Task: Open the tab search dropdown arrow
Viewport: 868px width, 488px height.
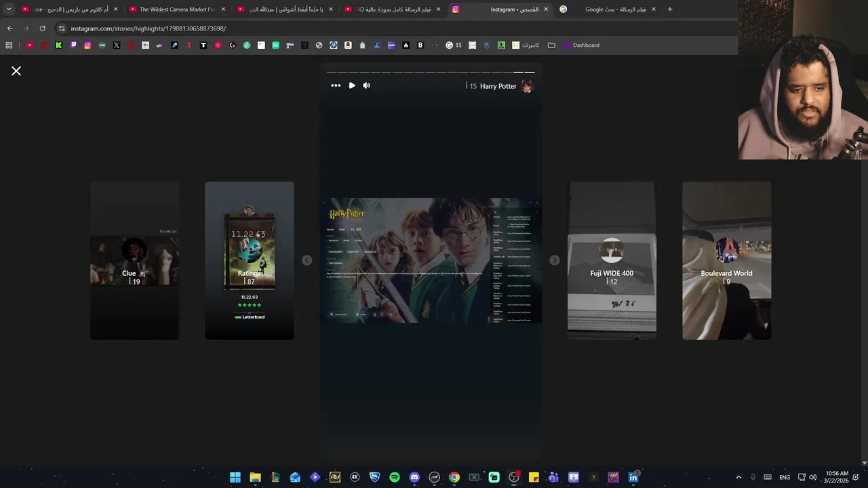Action: pos(9,9)
